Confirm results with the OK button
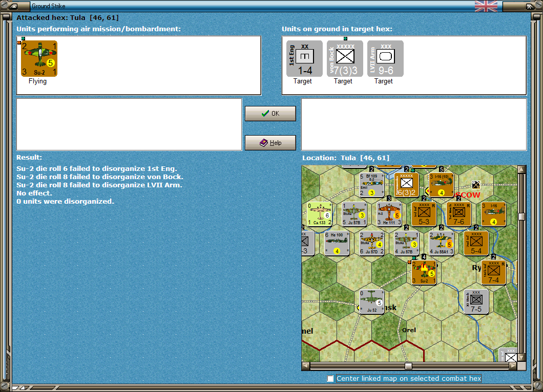The image size is (543, 392). [x=270, y=114]
